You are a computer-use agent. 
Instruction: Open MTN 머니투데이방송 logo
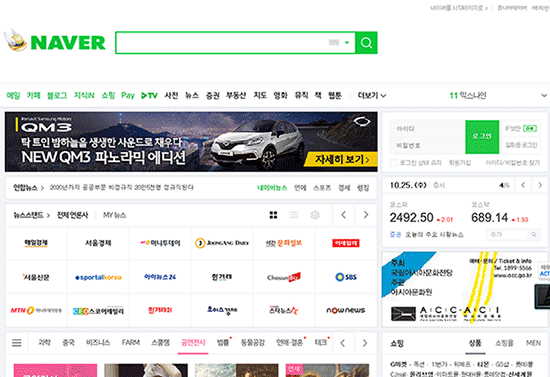36,310
